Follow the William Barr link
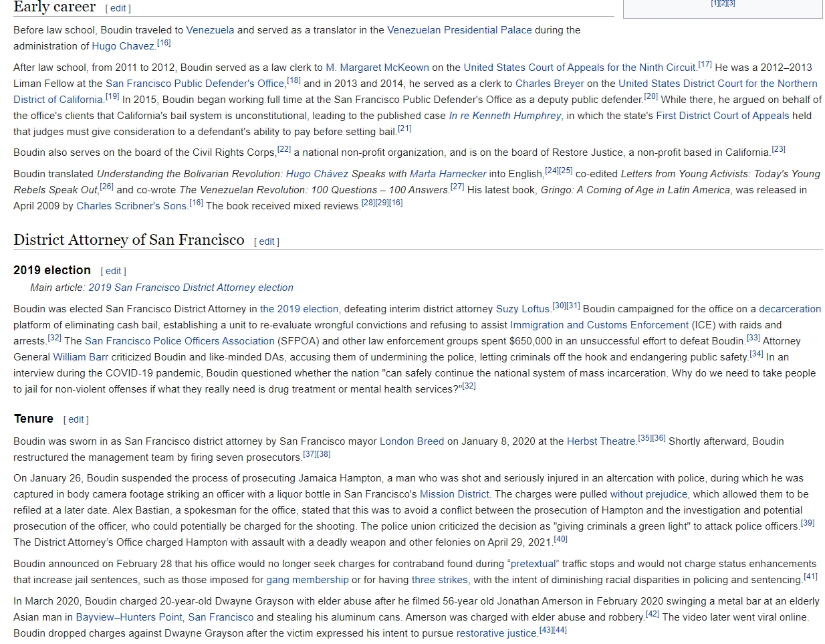Viewport: 825px width, 644px height. pyautogui.click(x=80, y=357)
